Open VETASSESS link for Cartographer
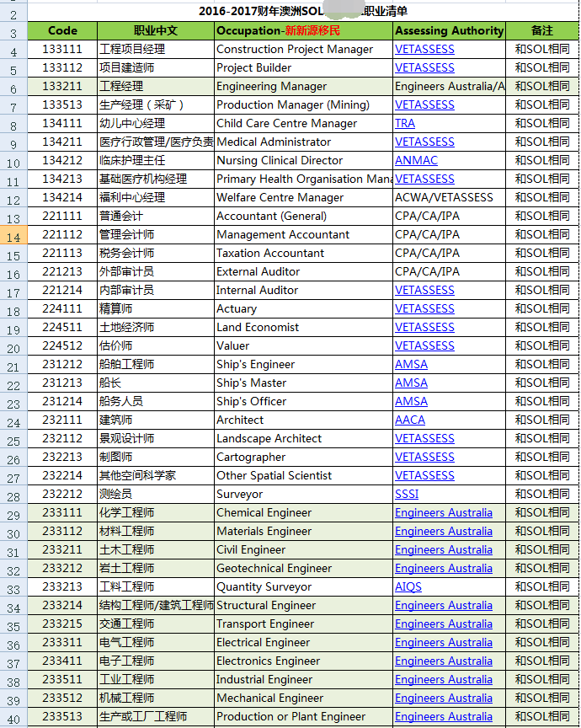This screenshot has width=581, height=728. pyautogui.click(x=424, y=458)
